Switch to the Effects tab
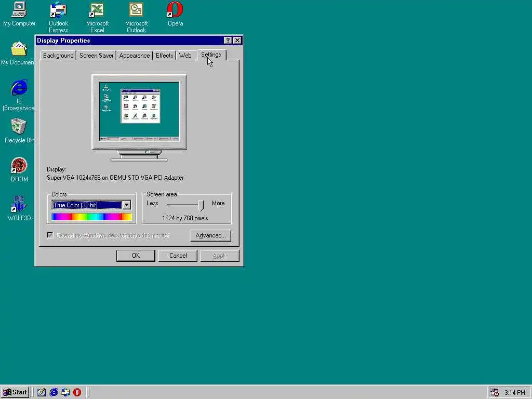The image size is (532, 399). (x=165, y=55)
